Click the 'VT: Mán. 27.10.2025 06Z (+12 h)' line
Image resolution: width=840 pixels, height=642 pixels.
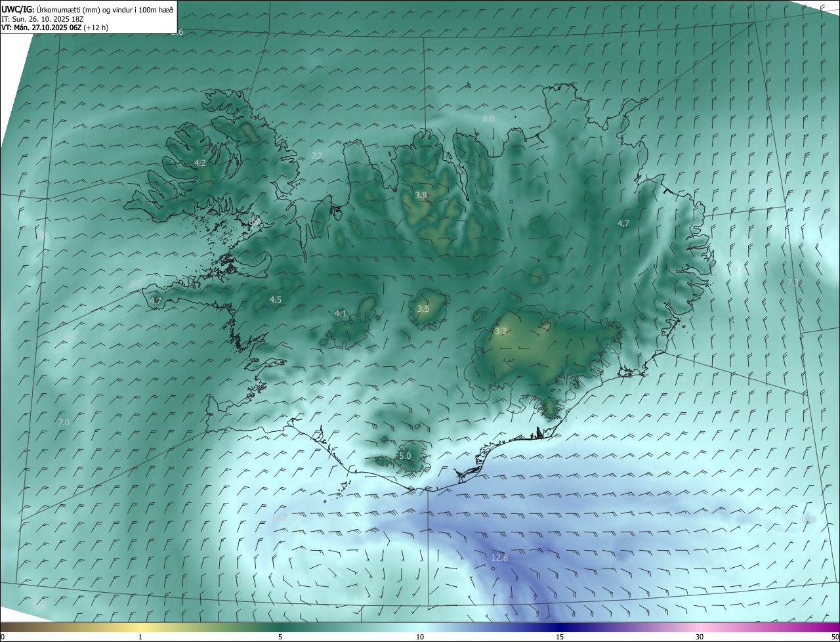54,28
